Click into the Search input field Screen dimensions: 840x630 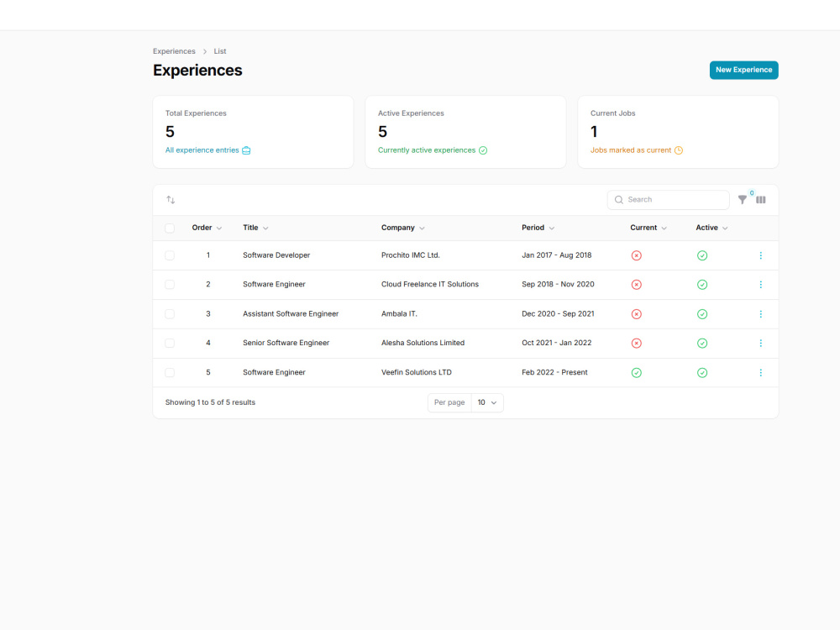(668, 200)
